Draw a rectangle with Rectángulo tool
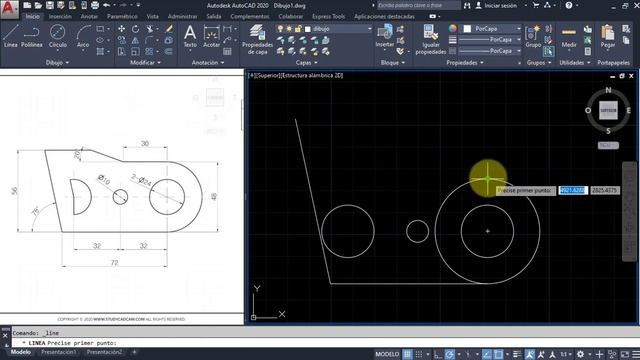Viewport: 640px width, 360px height. click(x=100, y=29)
